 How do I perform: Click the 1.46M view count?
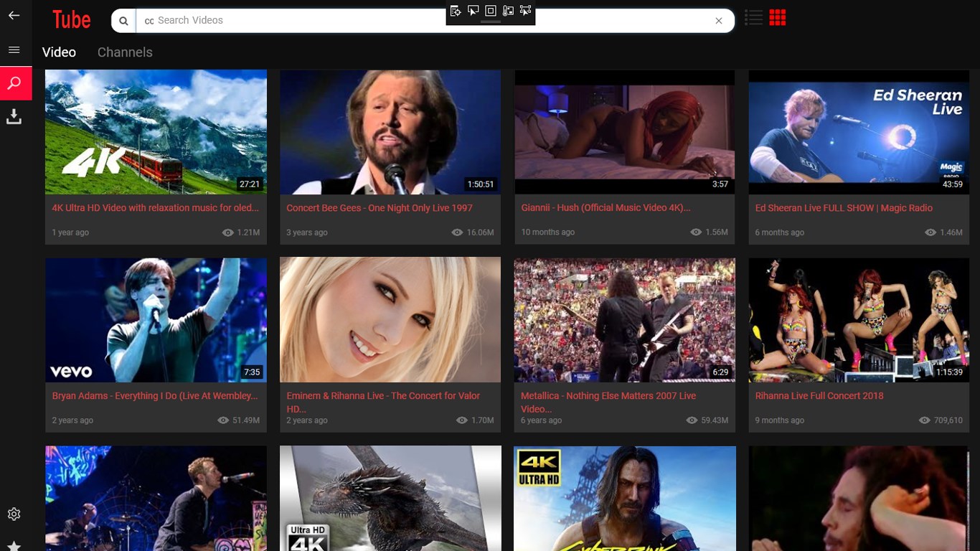(951, 232)
